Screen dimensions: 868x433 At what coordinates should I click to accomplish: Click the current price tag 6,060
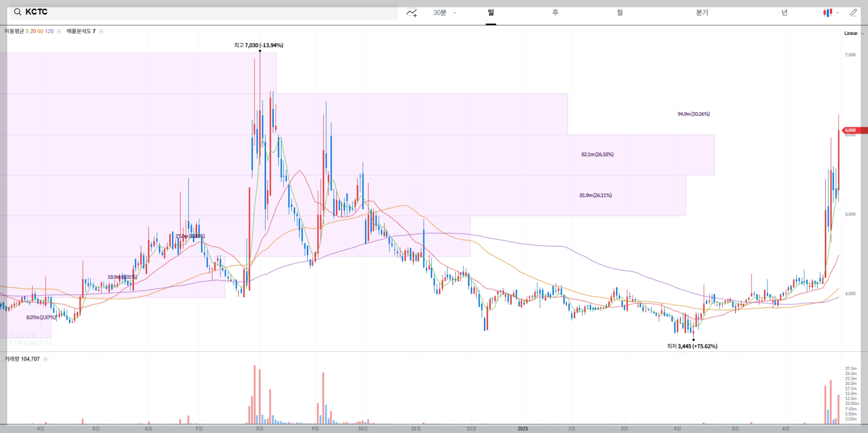coord(855,130)
